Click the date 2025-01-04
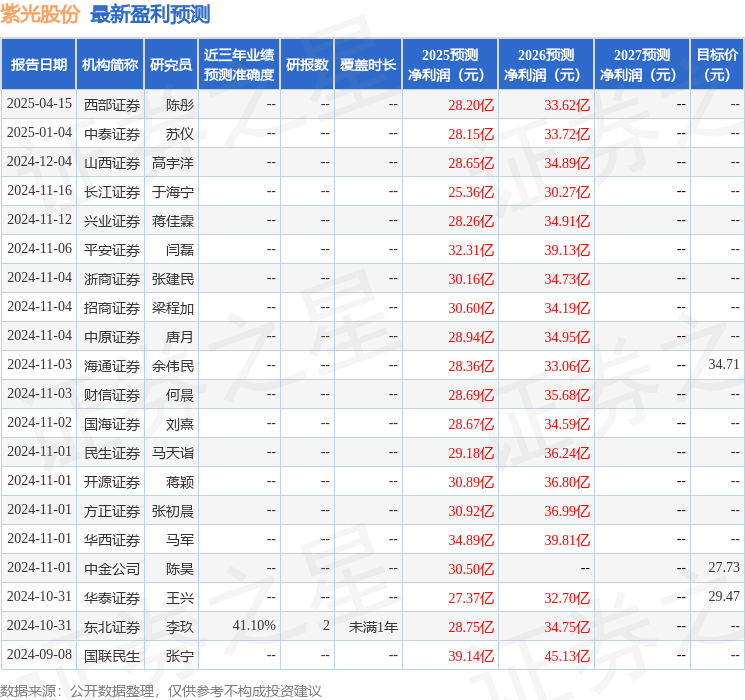 (x=39, y=133)
